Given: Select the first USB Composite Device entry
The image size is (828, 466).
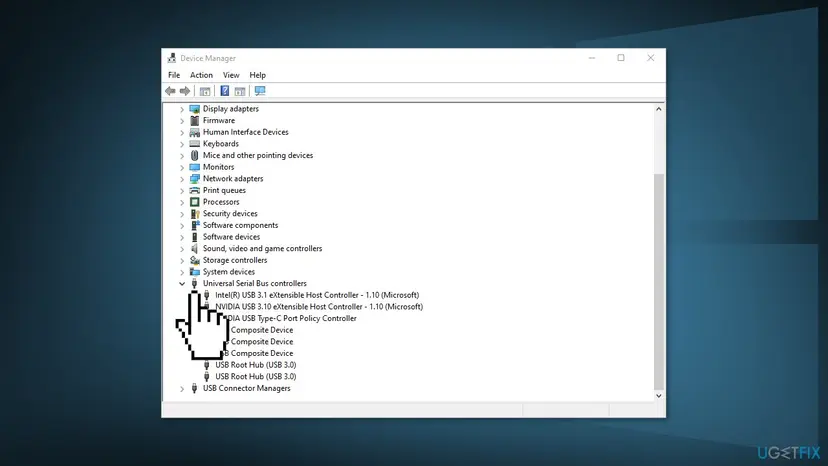Looking at the screenshot, I should click(x=261, y=330).
